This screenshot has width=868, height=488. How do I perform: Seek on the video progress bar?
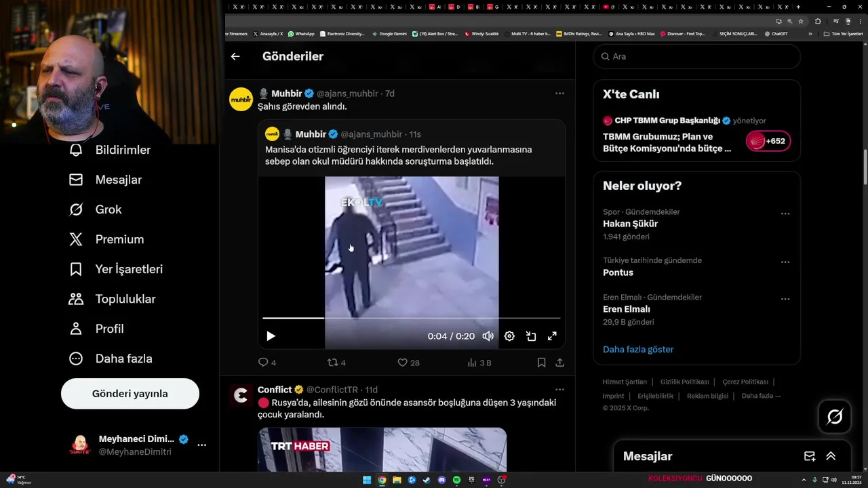(x=412, y=318)
